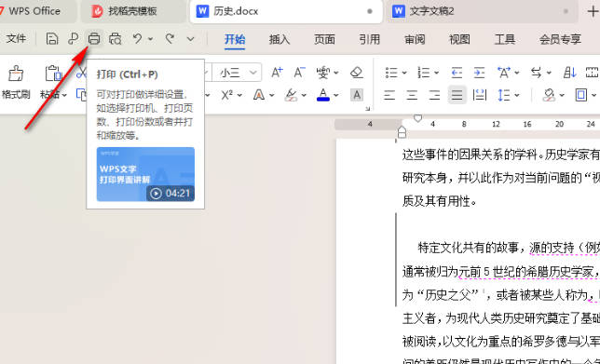Open the Numbered list dropdown arrow
Screen dimensions: 600x364
tap(436, 73)
